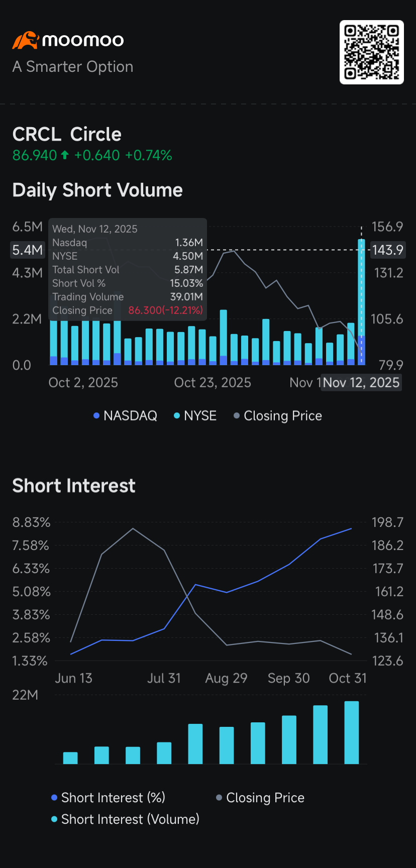
Task: Click the 86.940 stock price text
Action: pyautogui.click(x=35, y=156)
